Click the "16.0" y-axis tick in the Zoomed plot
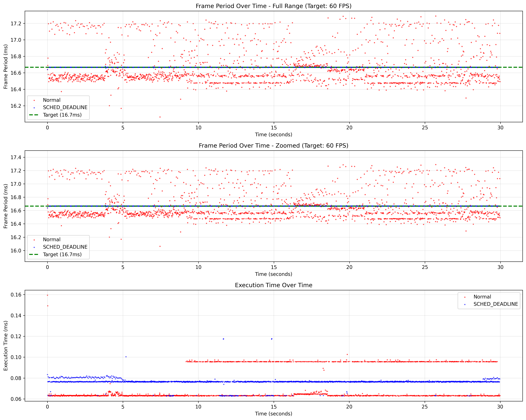 [x=16, y=251]
